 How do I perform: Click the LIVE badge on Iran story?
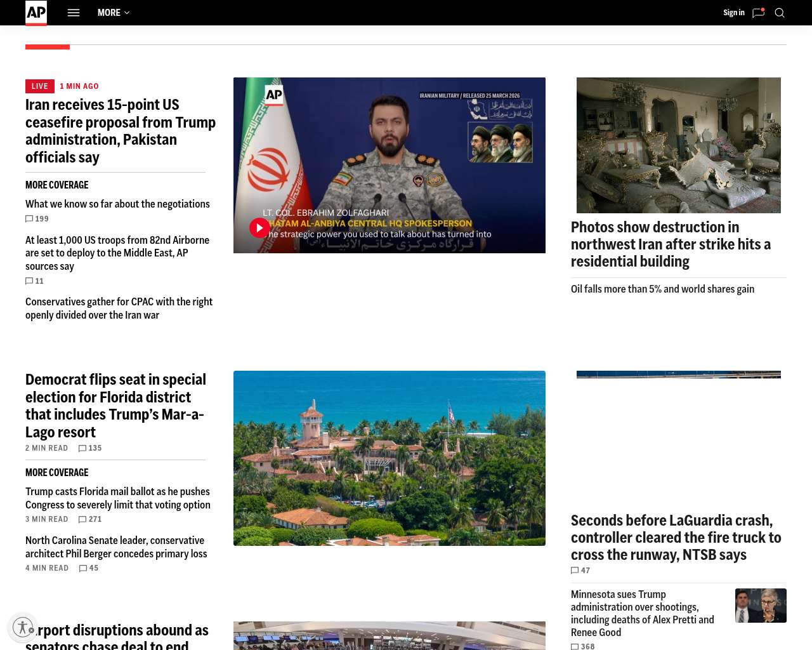pos(40,86)
